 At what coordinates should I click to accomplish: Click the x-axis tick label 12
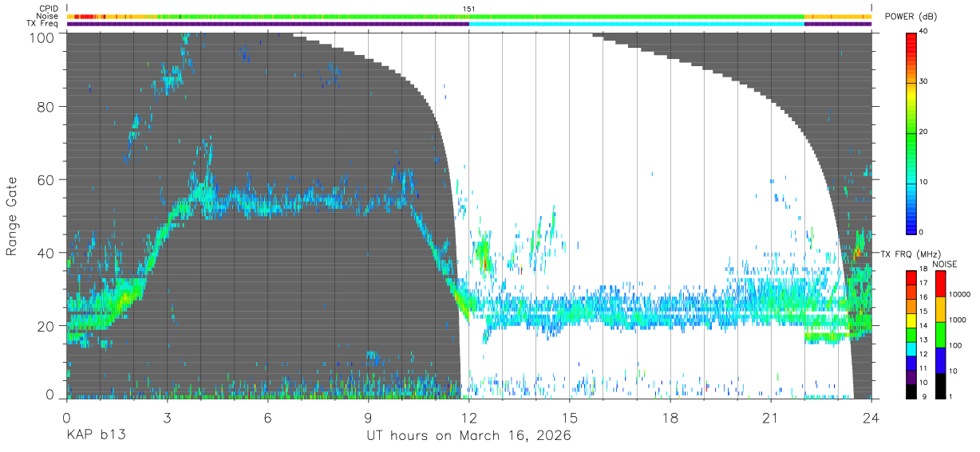point(468,418)
